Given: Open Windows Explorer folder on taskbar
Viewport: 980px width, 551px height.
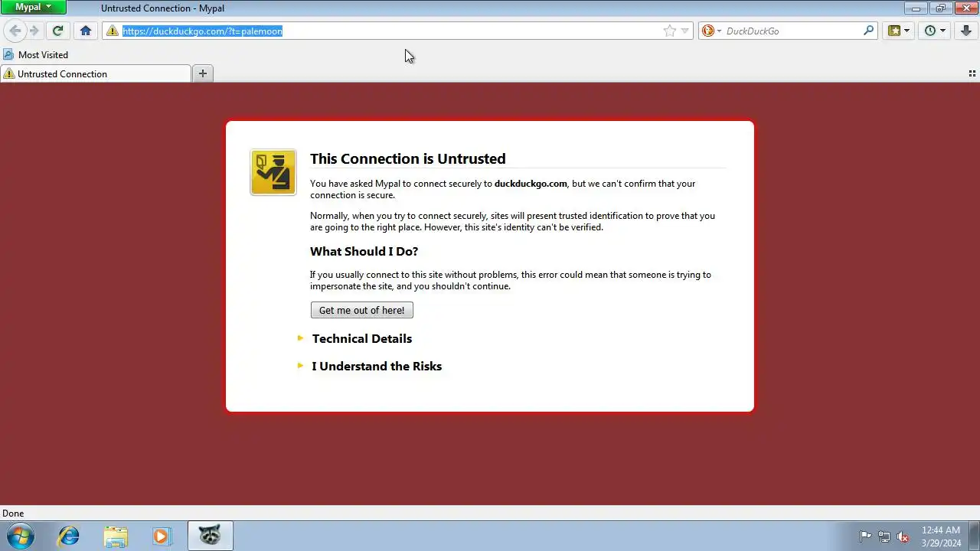Looking at the screenshot, I should [116, 536].
